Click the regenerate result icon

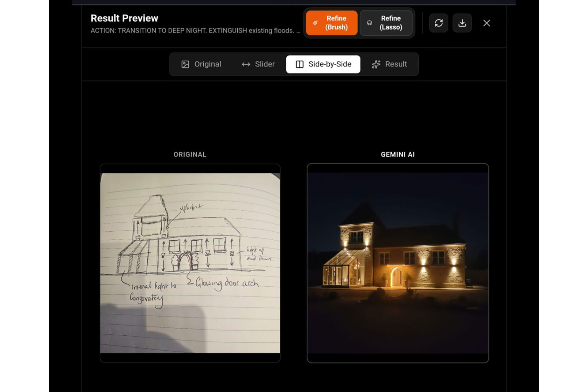coord(439,23)
